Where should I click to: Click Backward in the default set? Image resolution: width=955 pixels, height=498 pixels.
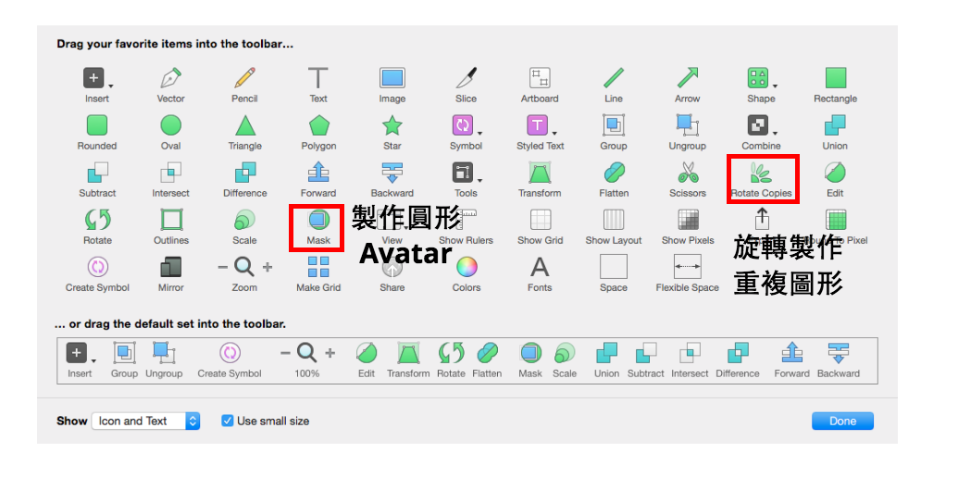(839, 360)
